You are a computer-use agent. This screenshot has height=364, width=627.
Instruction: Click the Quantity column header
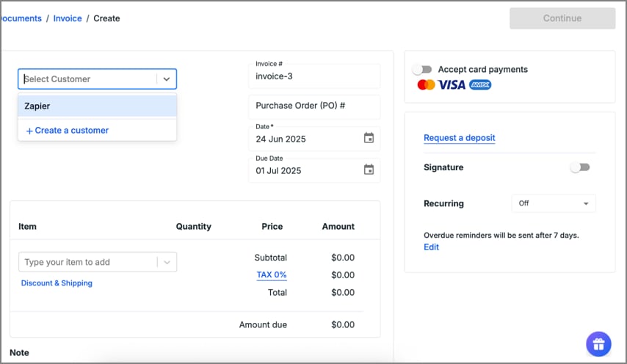[194, 227]
